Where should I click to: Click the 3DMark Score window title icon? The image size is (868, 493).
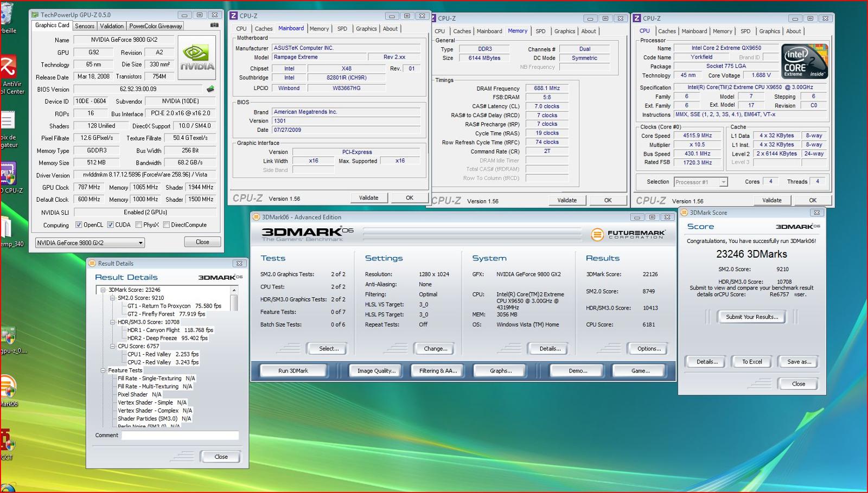[684, 213]
